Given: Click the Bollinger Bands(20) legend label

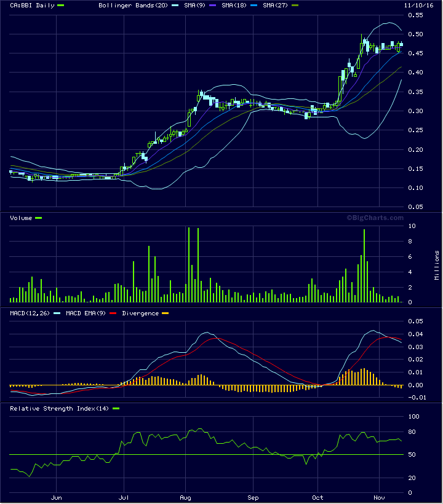Looking at the screenshot, I should point(133,6).
